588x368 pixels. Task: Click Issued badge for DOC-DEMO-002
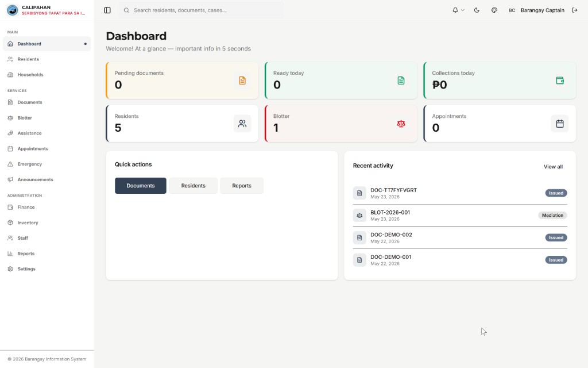point(556,237)
